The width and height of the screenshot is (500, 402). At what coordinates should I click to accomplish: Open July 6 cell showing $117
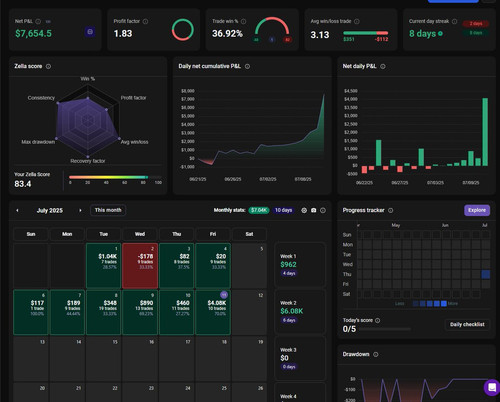(x=31, y=312)
